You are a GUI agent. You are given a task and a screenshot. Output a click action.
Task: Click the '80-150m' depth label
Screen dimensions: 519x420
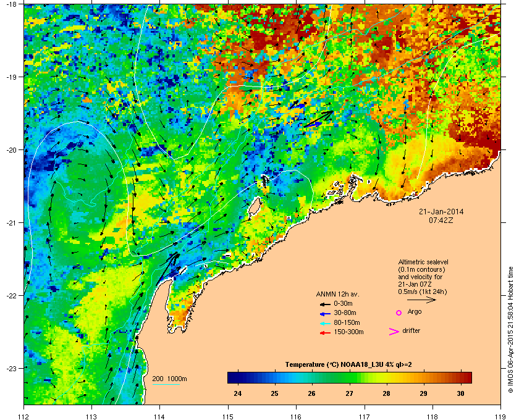pyautogui.click(x=347, y=322)
